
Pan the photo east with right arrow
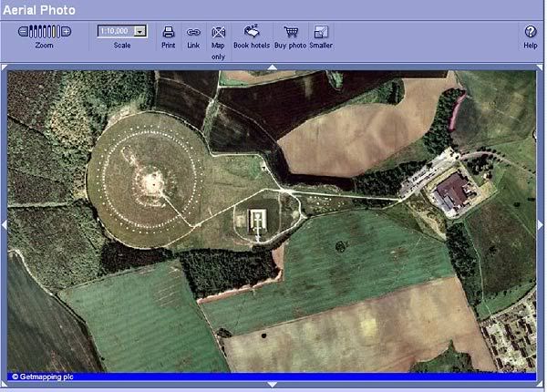540,224
